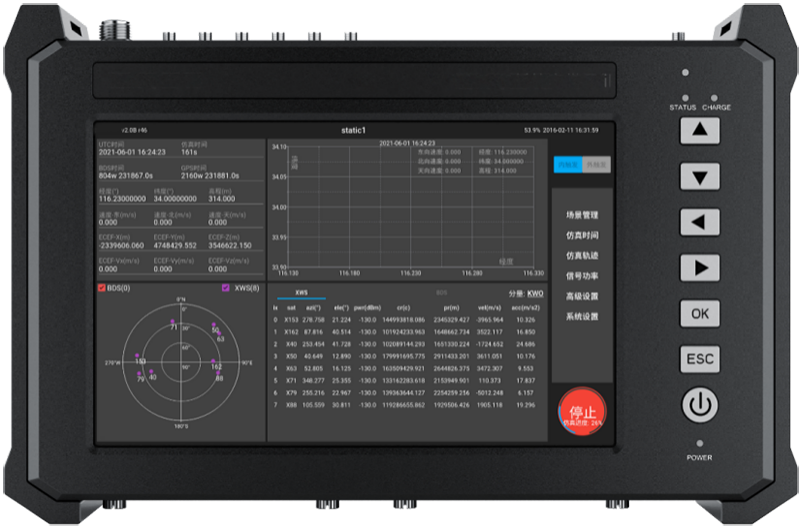Open the KWO component selector
Screen dimensions: 800x531
point(535,295)
